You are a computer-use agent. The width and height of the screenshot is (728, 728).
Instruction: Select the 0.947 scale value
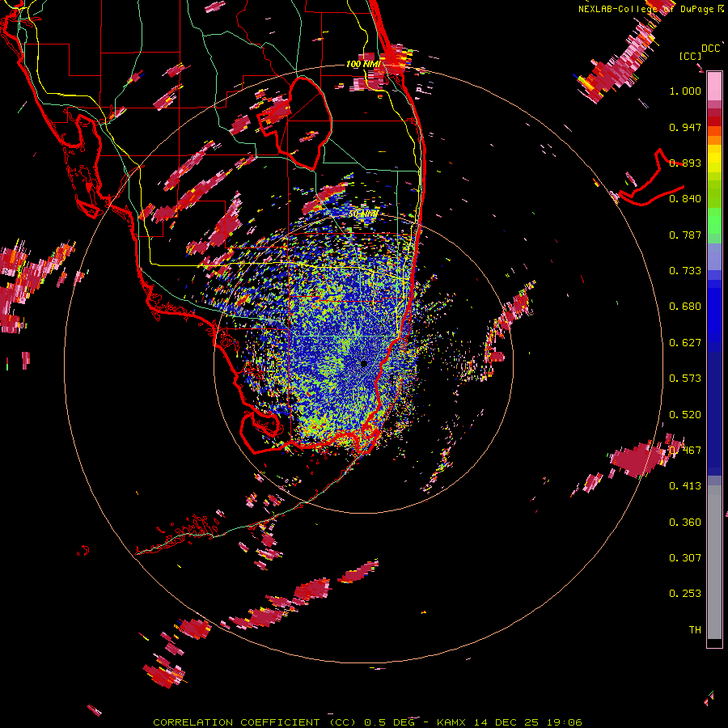point(685,127)
